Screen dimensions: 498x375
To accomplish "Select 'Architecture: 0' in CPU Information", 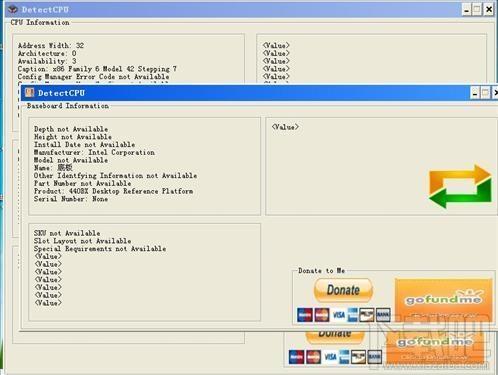I will (x=47, y=53).
